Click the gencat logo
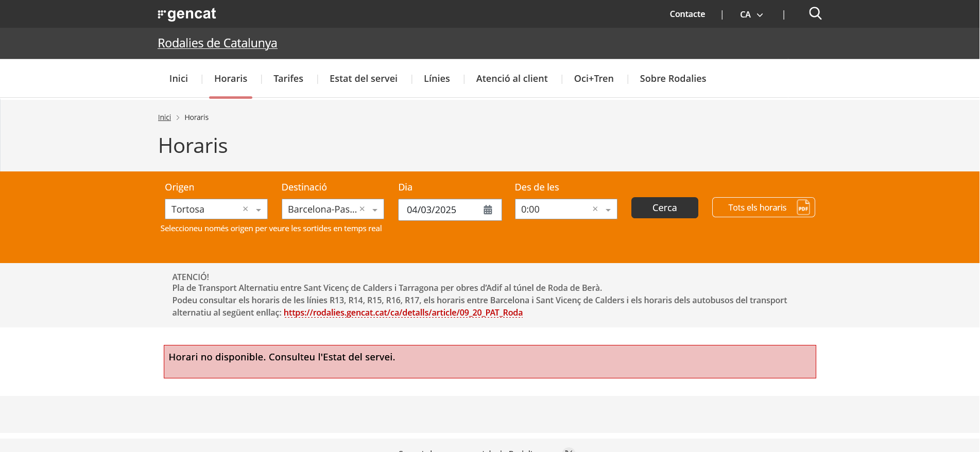 coord(187,14)
